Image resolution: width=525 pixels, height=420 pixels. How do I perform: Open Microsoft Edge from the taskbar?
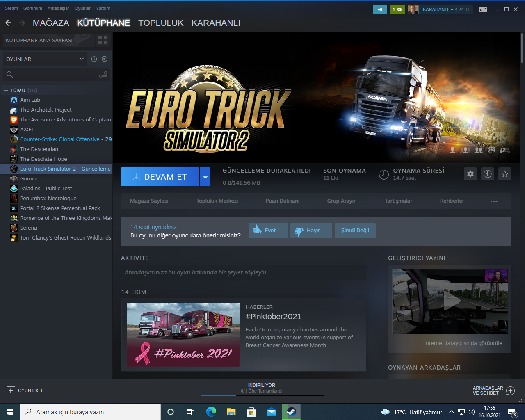point(211,412)
